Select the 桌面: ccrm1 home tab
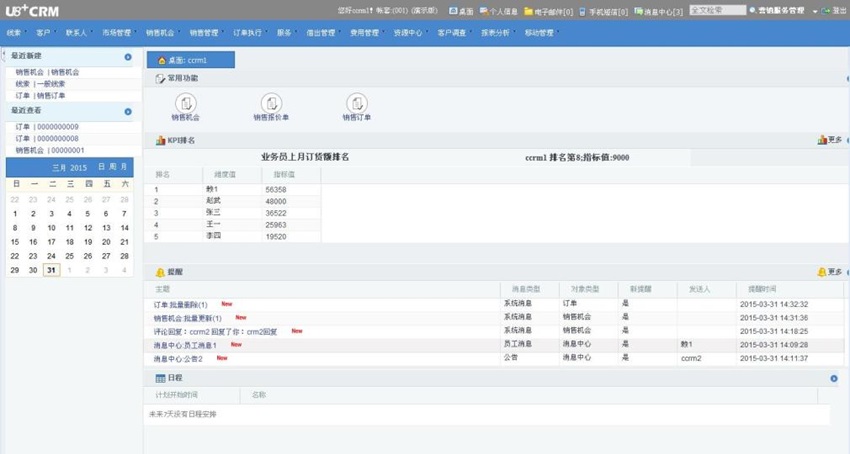This screenshot has width=850, height=454. (x=191, y=60)
